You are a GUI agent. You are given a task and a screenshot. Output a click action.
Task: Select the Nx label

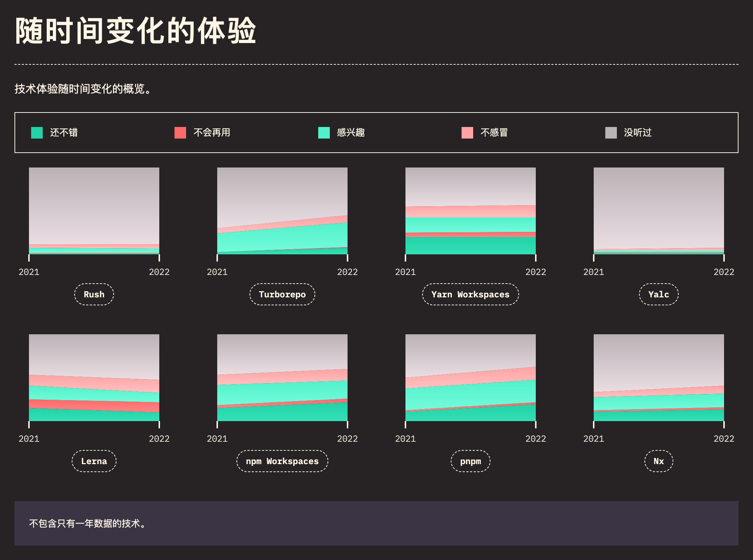[659, 461]
